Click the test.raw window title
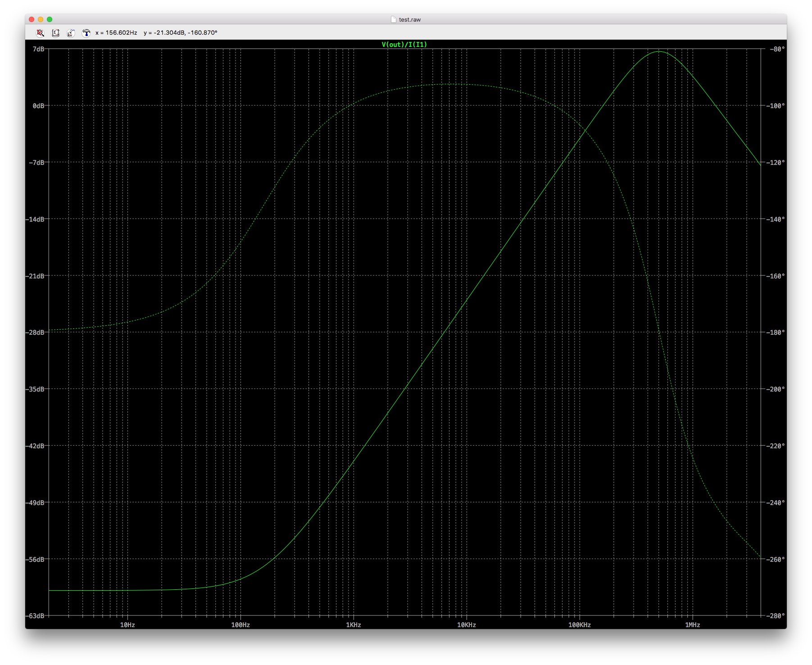Screen dimensions: 812x665 [x=409, y=19]
